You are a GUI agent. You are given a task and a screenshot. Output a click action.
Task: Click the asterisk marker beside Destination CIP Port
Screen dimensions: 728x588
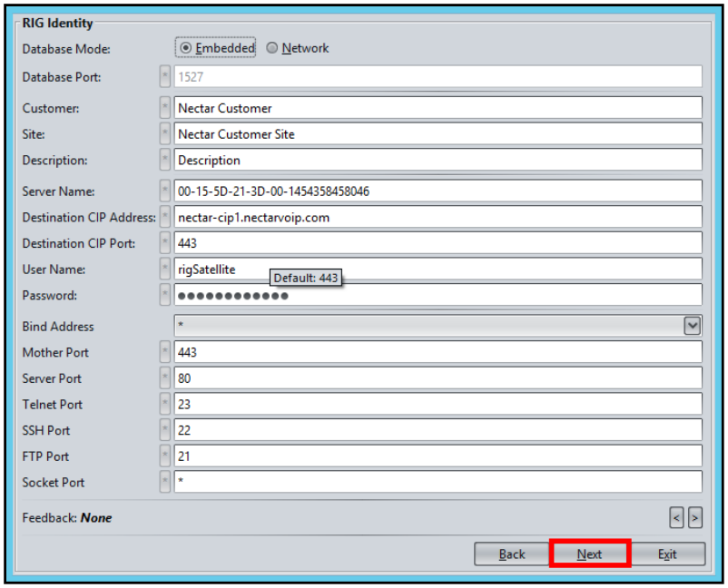point(165,242)
